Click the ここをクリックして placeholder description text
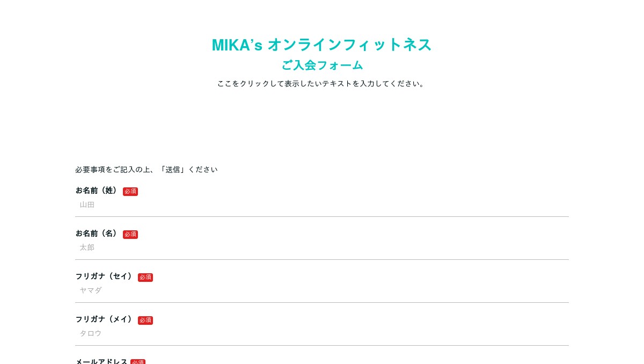Viewport: 644px width, 364px height. [321, 84]
